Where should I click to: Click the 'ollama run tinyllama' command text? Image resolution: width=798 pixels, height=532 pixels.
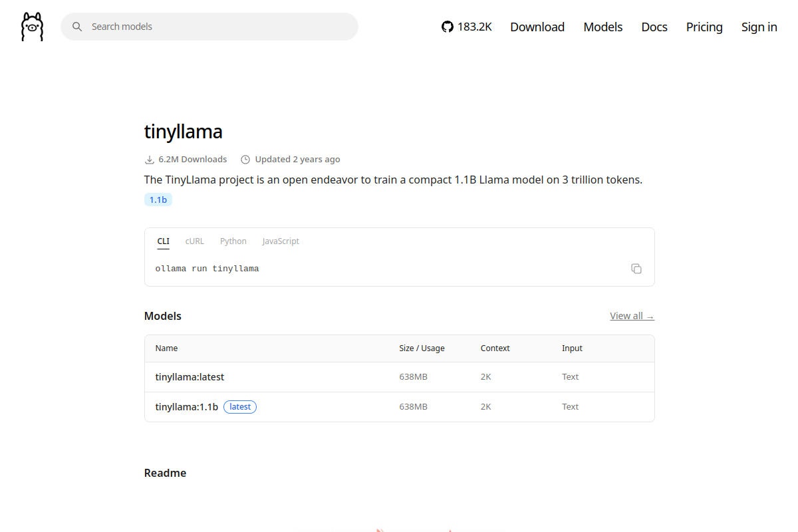click(207, 269)
